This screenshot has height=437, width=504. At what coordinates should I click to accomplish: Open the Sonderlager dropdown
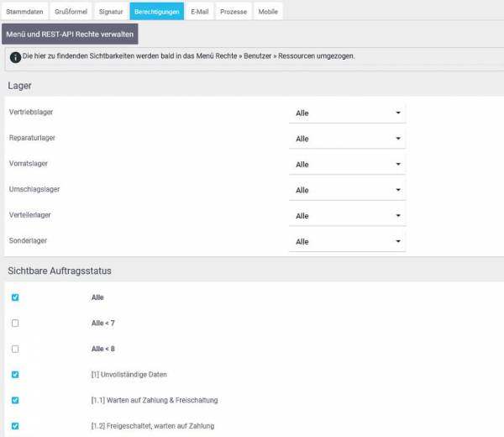(347, 242)
